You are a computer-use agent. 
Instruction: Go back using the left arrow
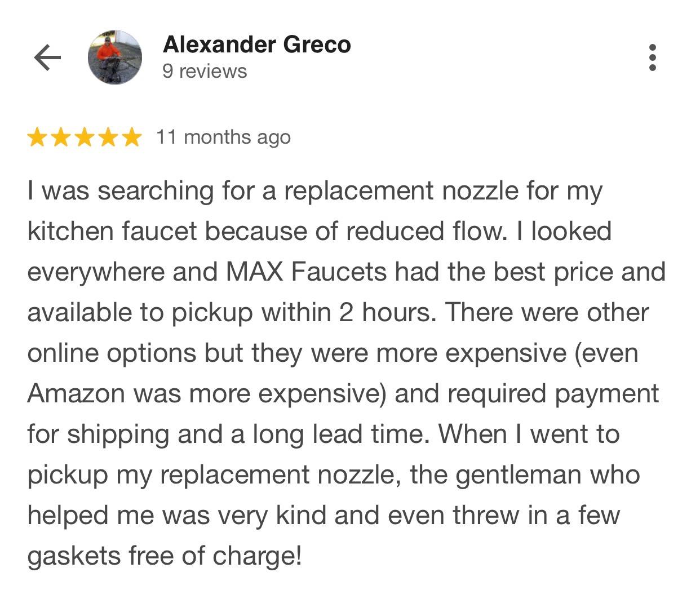[x=47, y=57]
